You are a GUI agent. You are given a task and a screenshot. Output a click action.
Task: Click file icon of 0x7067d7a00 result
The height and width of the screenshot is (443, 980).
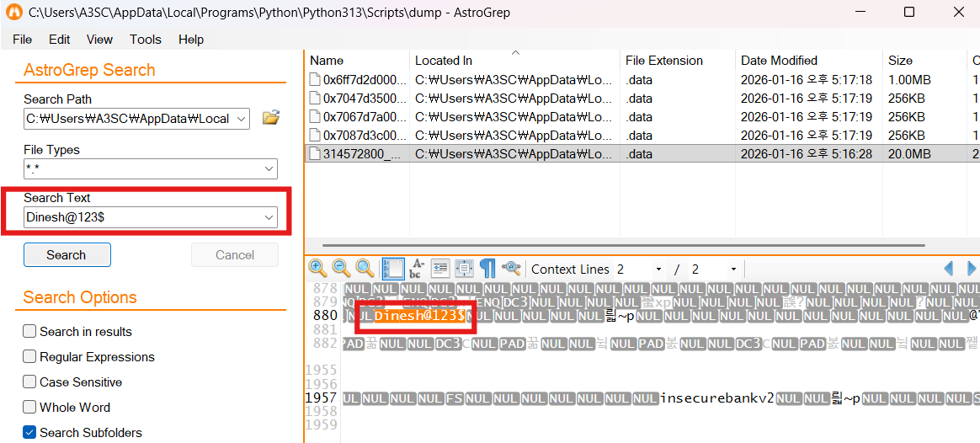315,117
